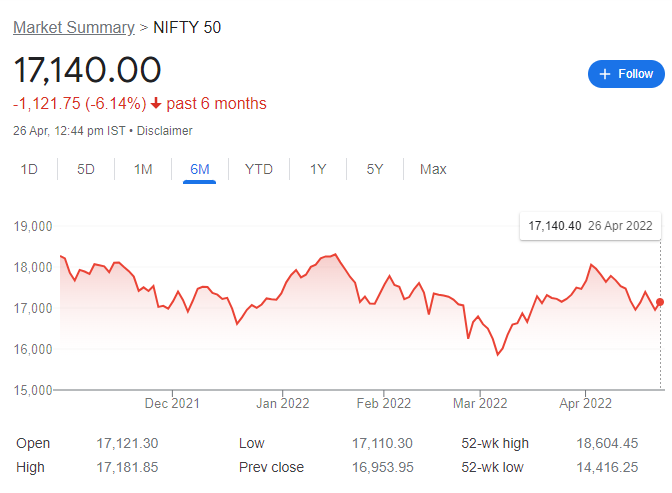Click the plus icon in Follow button
Viewport: 672px width, 493px height.
(605, 74)
